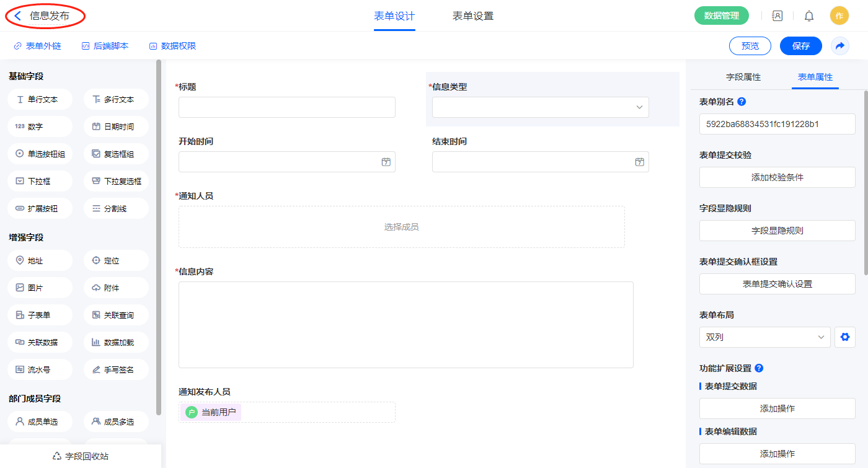Select the 单选按钮组 field type

coord(40,154)
